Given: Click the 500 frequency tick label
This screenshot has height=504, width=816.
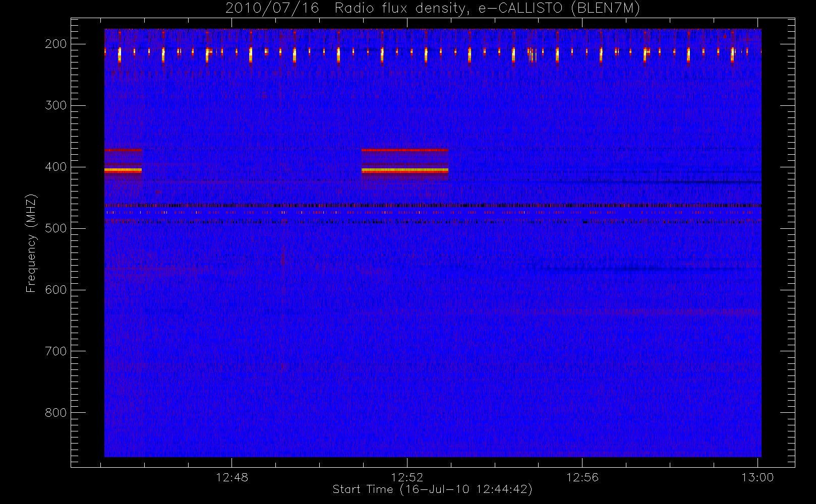Looking at the screenshot, I should point(56,228).
